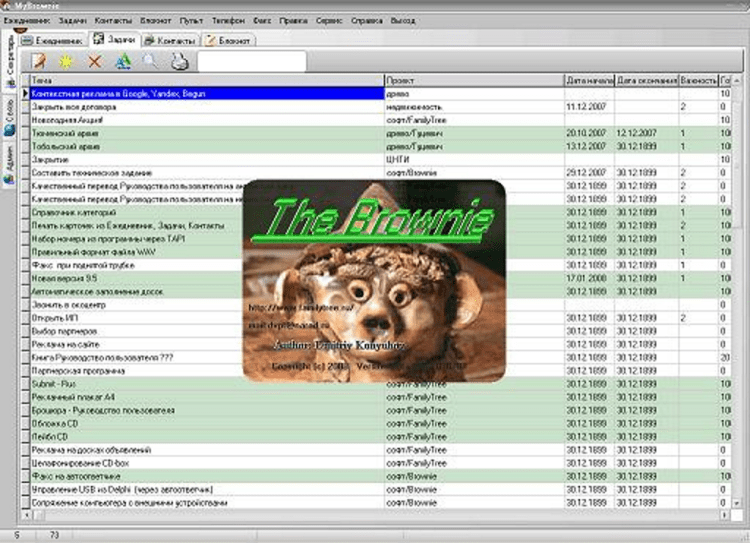Viewport: 750px width, 543px height.
Task: Switch to the Контакты tab with icon
Action: tap(170, 41)
